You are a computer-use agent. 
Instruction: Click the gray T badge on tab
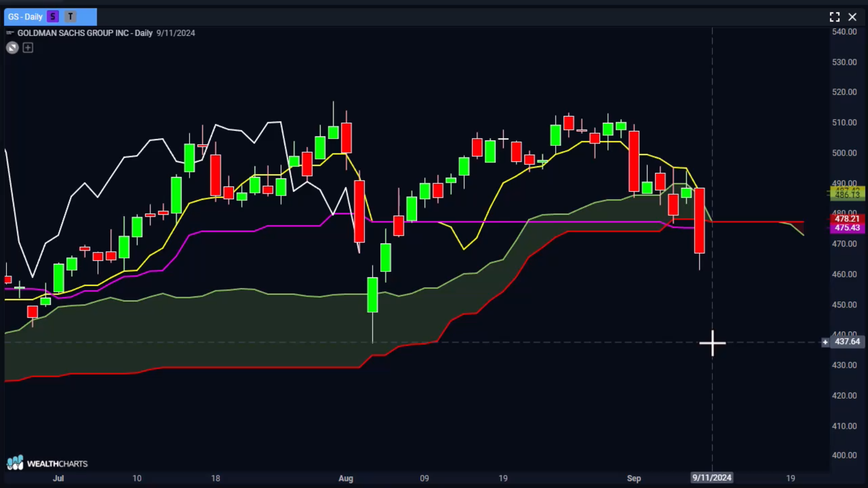click(71, 17)
